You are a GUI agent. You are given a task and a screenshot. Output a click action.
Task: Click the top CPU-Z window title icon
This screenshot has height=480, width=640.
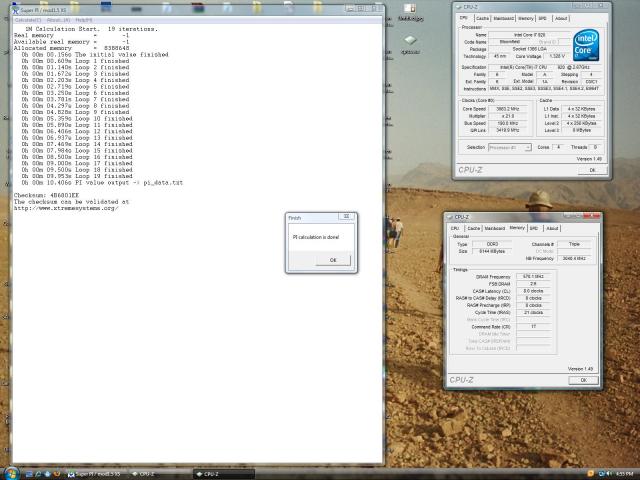pos(458,7)
